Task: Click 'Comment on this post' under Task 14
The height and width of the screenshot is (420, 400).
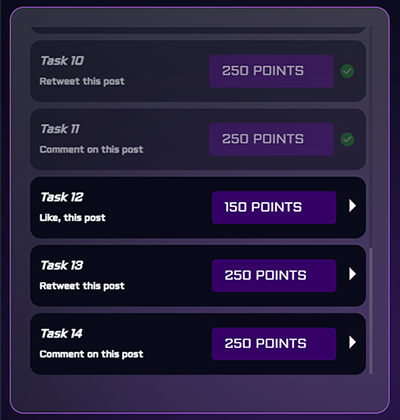Action: tap(91, 354)
